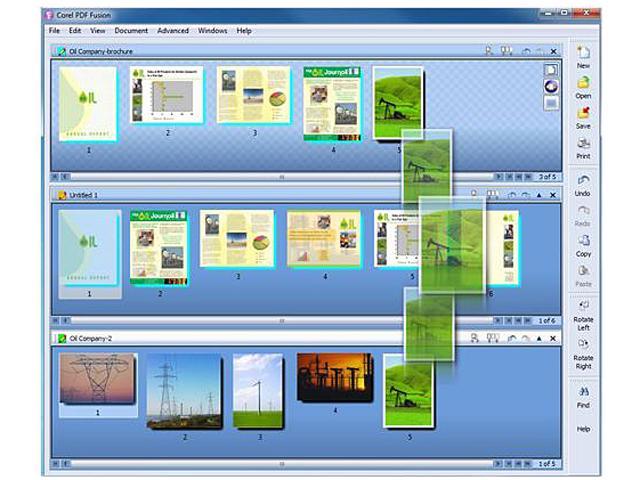Save the document using Save icon
Screen dimensions: 640x480
pos(583,113)
